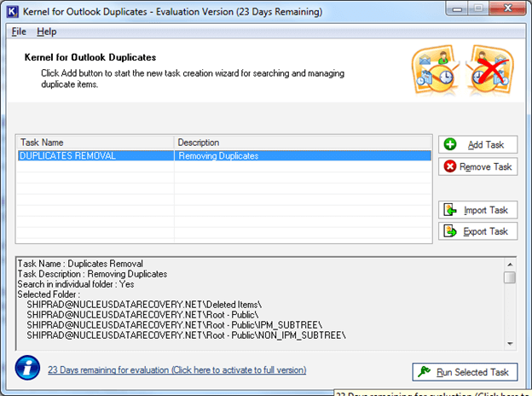Open the File menu
This screenshot has height=396, width=532.
19,32
